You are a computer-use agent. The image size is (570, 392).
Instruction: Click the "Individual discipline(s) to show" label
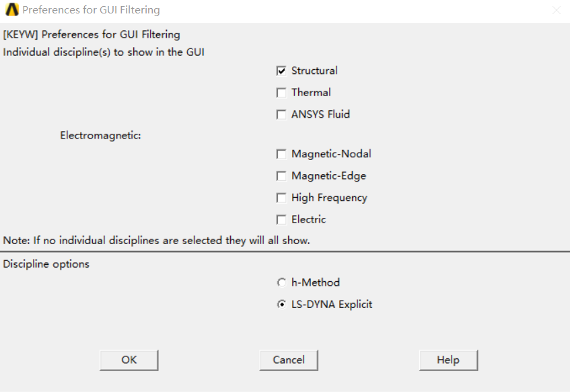[x=104, y=52]
